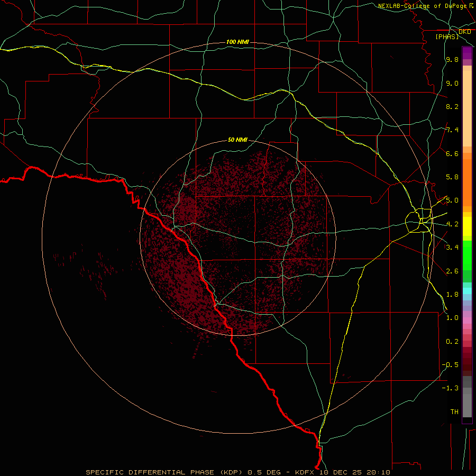Pick the bright green segment of color bar
This screenshot has height=476, width=476.
click(467, 255)
